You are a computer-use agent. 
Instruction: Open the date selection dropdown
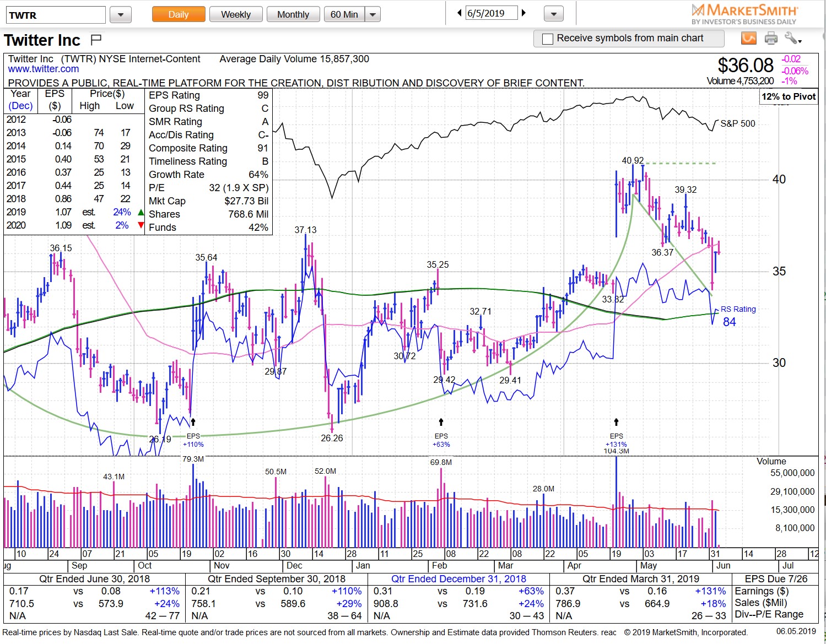[x=553, y=13]
